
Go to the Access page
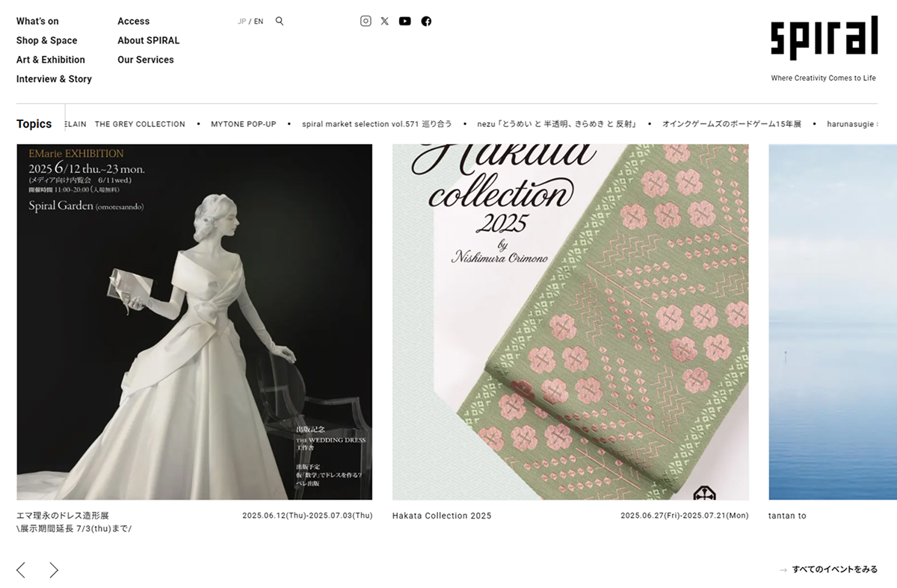(133, 21)
